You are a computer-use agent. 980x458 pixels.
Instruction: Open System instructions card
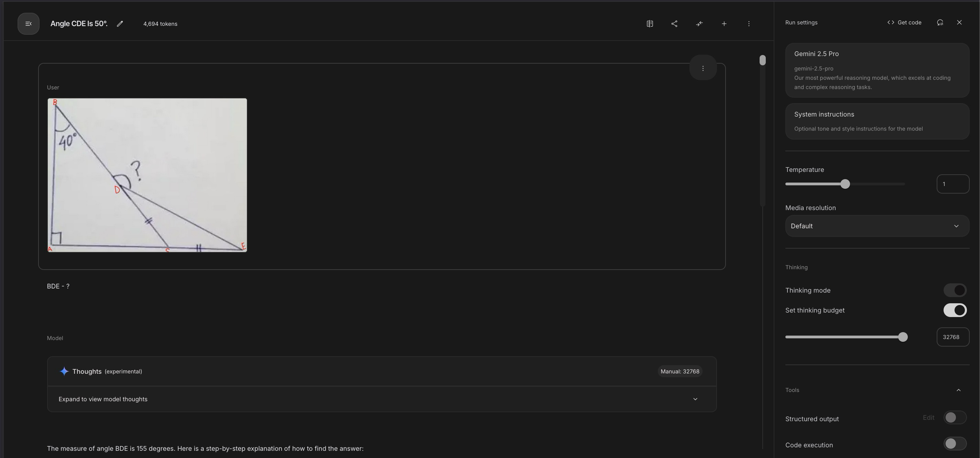pyautogui.click(x=877, y=121)
